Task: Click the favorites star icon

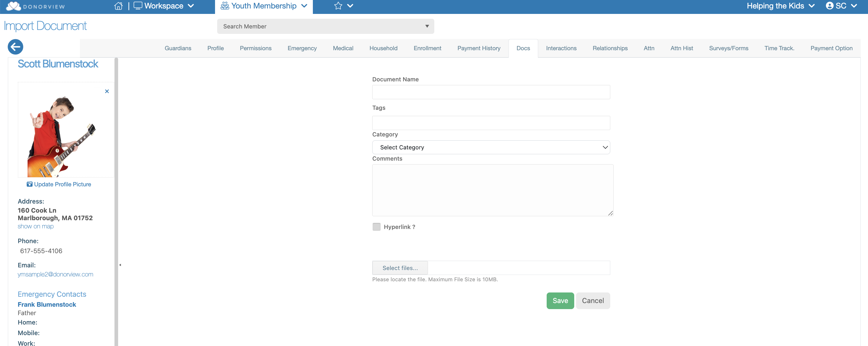Action: click(338, 6)
